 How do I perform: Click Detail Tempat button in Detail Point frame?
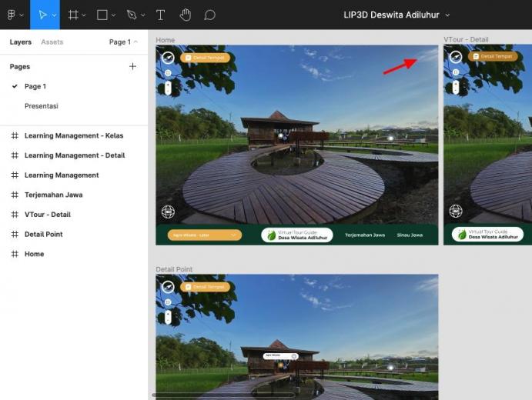(x=206, y=287)
